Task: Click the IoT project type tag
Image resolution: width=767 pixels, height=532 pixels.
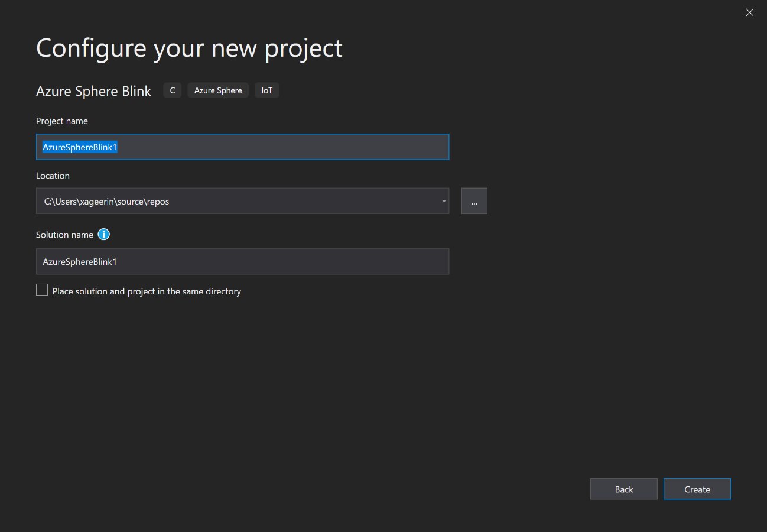Action: pos(267,90)
